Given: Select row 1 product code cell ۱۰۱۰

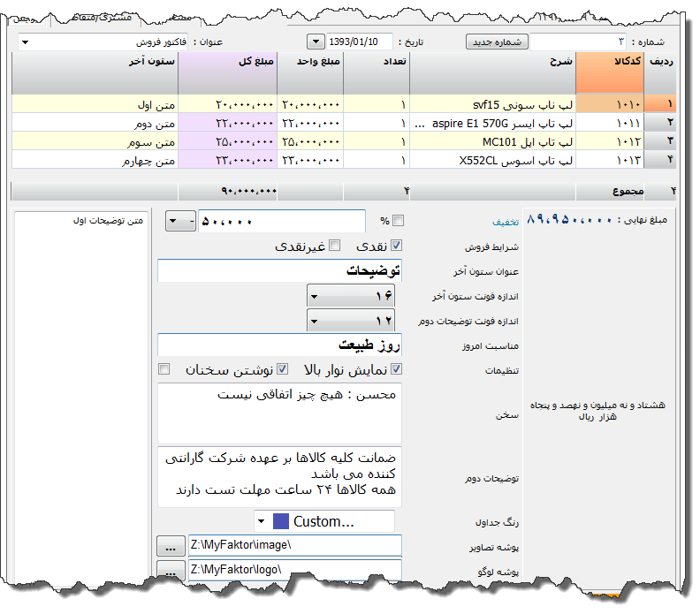Looking at the screenshot, I should tap(609, 104).
